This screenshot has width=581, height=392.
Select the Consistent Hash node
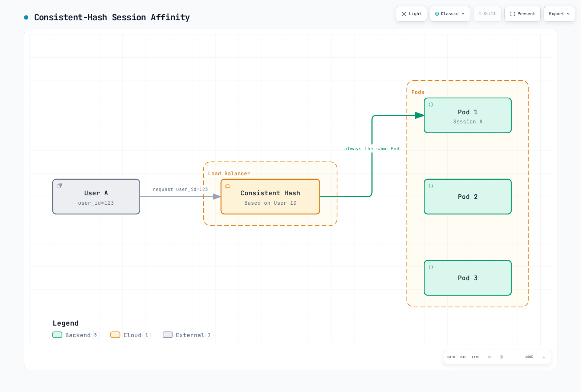(x=271, y=197)
